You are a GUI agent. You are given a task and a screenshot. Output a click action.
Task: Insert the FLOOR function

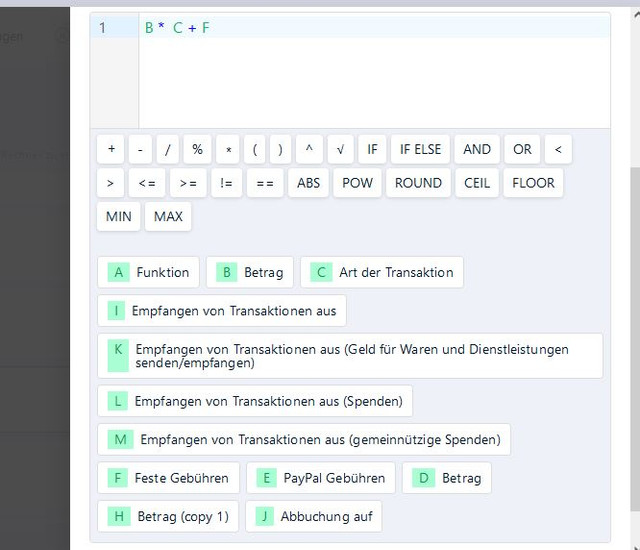(533, 183)
